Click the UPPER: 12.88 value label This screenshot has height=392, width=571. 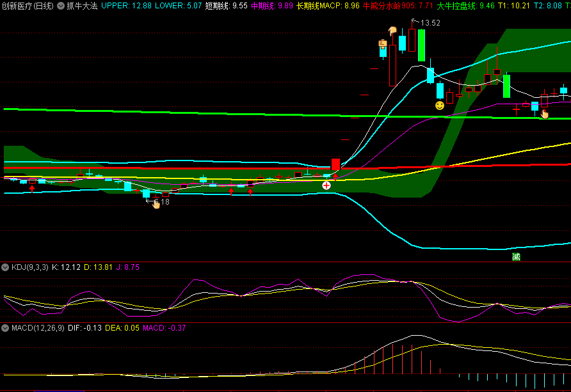[x=126, y=6]
